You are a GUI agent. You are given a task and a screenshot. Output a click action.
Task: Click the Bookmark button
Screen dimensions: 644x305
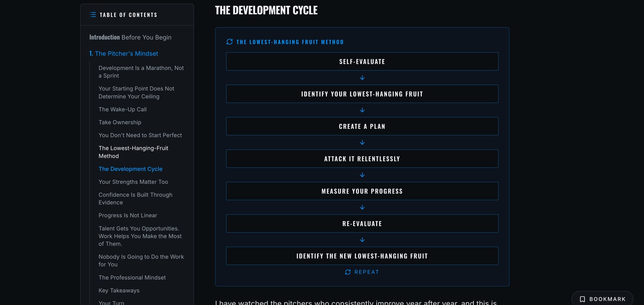[602, 299]
